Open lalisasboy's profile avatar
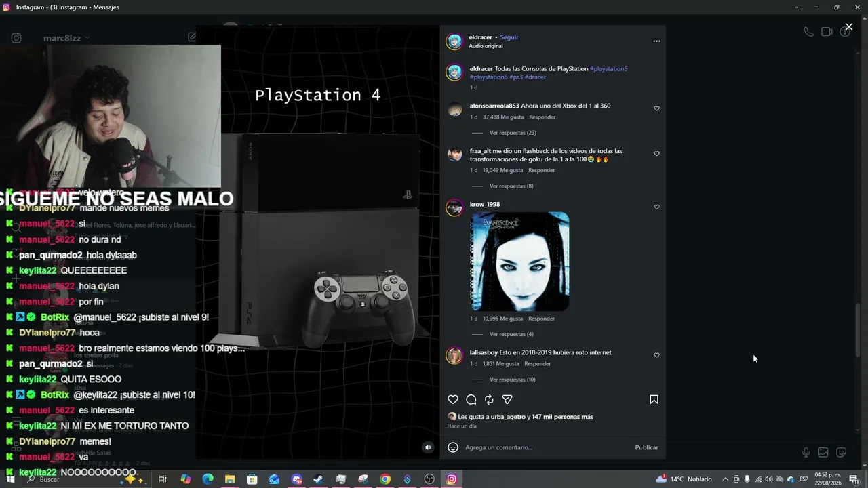This screenshot has height=488, width=868. tap(454, 356)
